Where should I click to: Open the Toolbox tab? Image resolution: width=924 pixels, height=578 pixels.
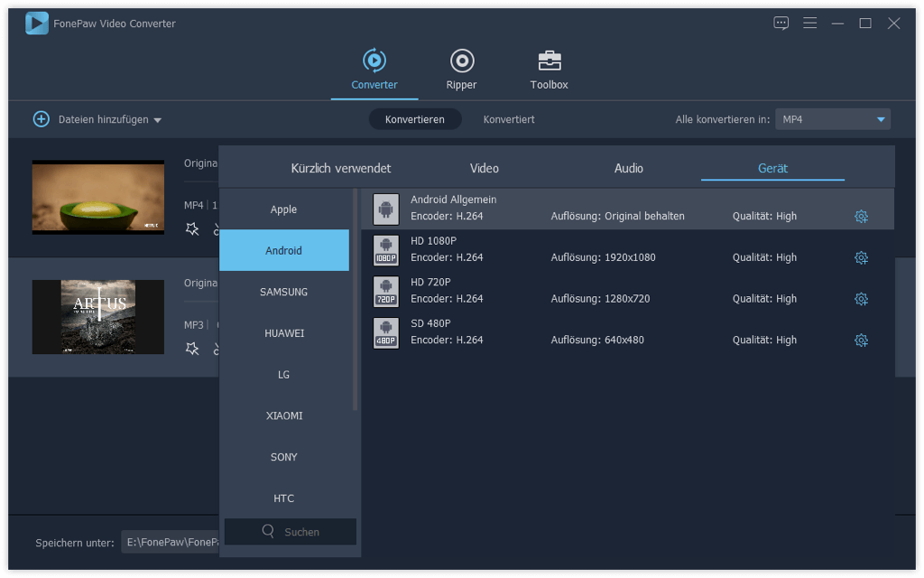click(x=549, y=70)
